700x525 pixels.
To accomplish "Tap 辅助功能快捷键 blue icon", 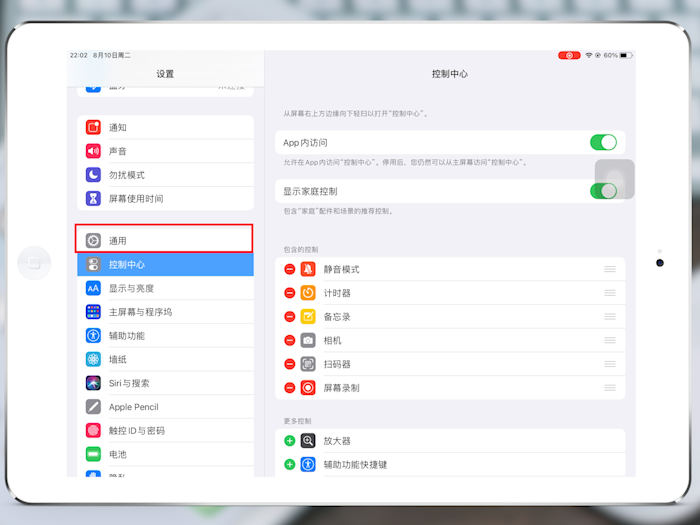I will [308, 464].
